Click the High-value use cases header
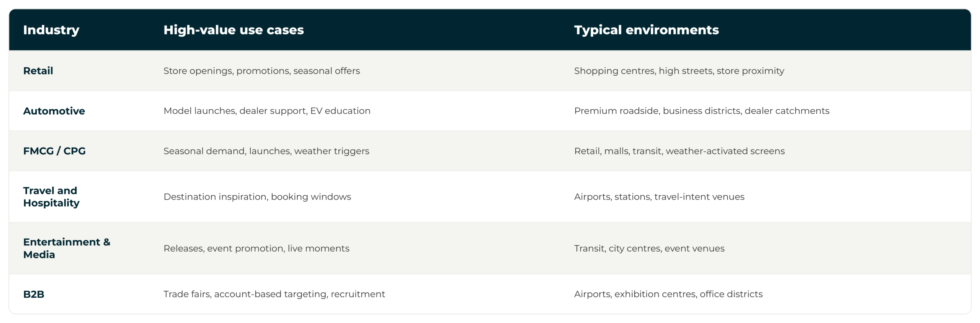The image size is (980, 323). coord(234,30)
